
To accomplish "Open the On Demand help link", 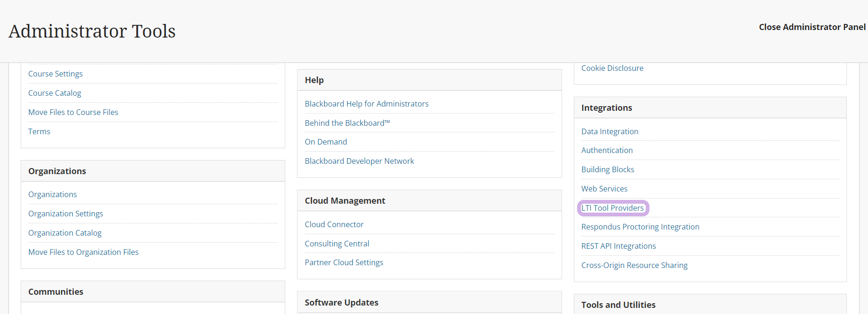I will click(x=326, y=142).
